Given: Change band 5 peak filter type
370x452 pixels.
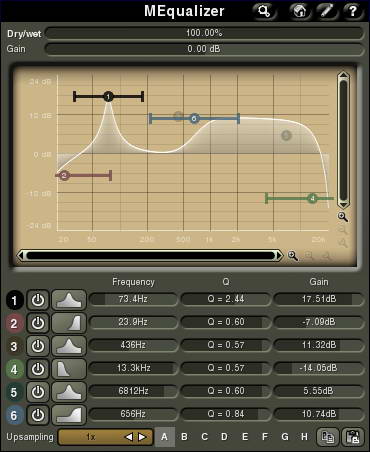Looking at the screenshot, I should click(x=69, y=392).
